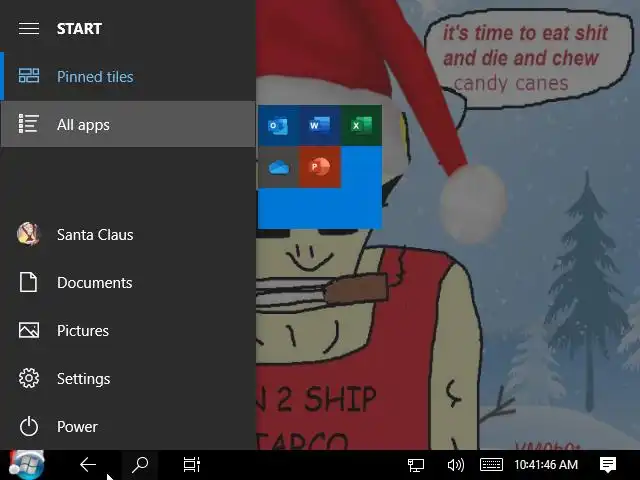Viewport: 640px width, 480px height.
Task: Open Power options
Action: coord(128,427)
